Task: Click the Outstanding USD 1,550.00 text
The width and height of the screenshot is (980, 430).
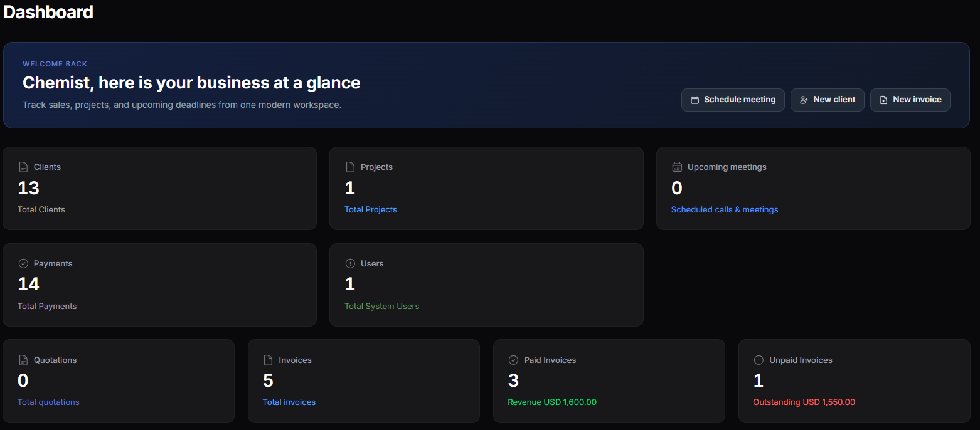Action: 804,402
